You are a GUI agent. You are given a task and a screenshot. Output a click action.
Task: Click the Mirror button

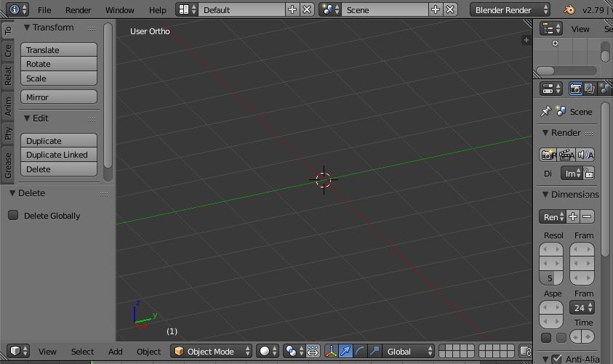59,97
